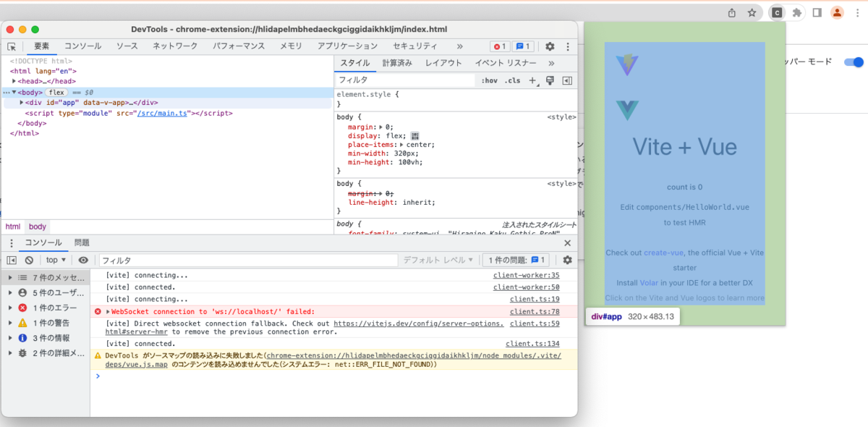Click the share icon in Chrome toolbar
Viewport: 868px width, 427px height.
732,12
